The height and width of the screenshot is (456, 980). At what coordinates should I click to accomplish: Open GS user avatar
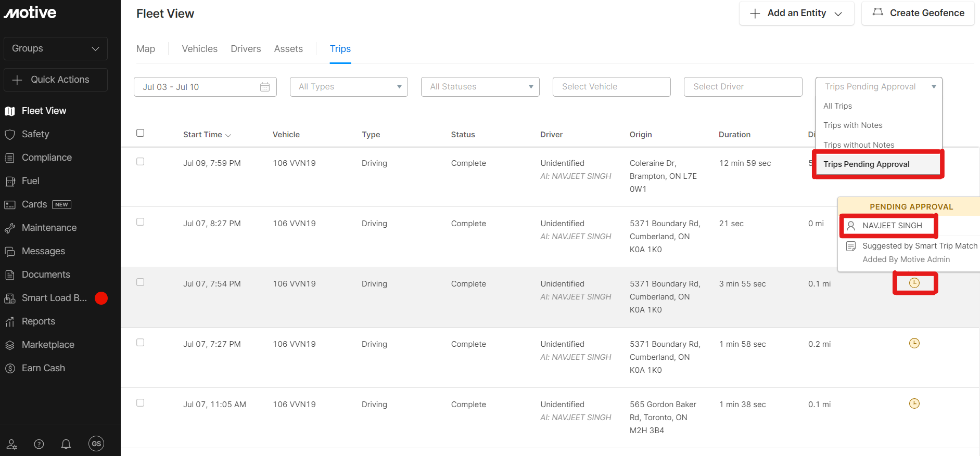pyautogui.click(x=96, y=444)
